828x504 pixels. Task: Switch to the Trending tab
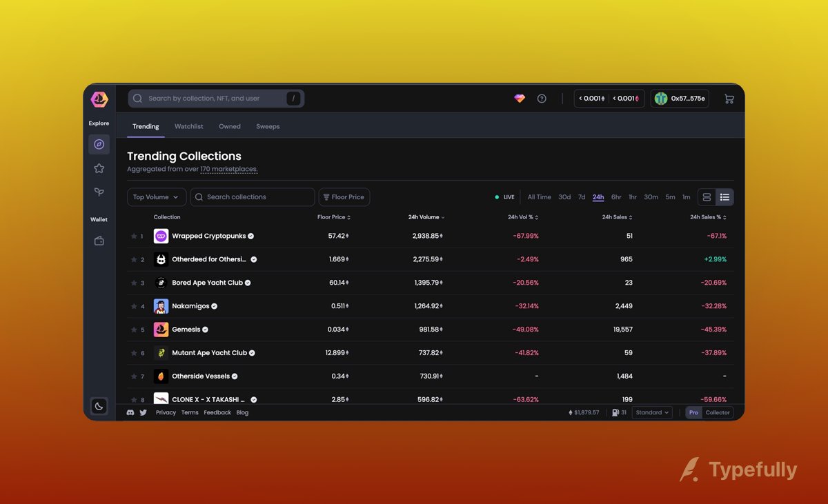[146, 126]
